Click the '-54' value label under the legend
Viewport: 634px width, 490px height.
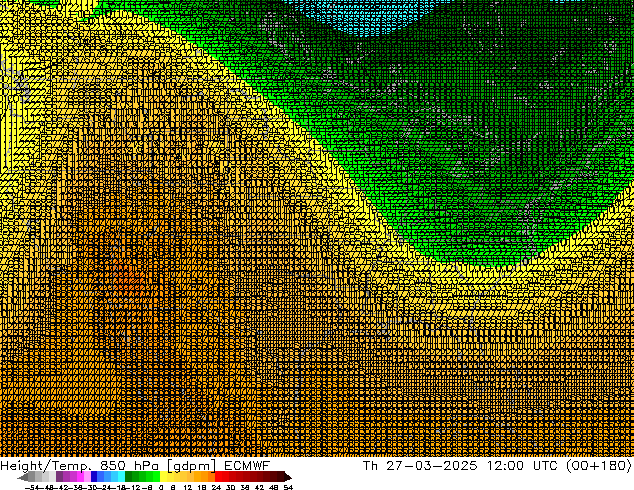(32, 487)
